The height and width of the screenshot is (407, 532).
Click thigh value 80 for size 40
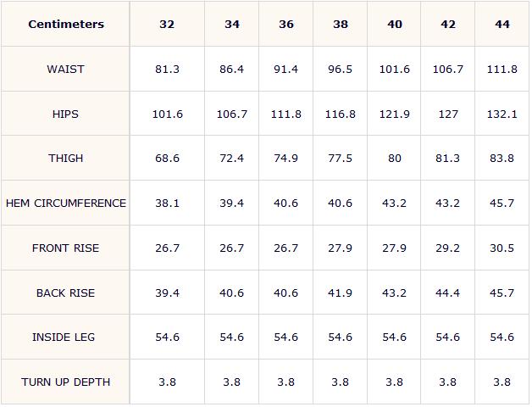(394, 159)
